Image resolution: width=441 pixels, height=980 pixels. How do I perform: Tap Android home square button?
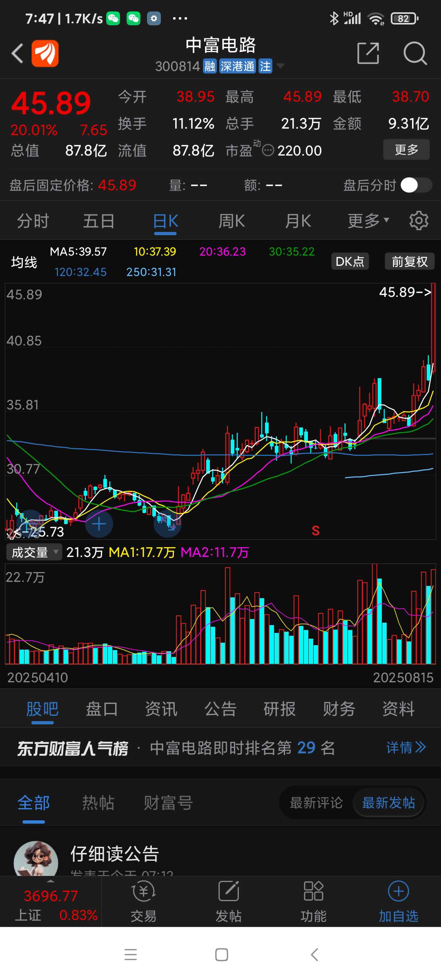pyautogui.click(x=221, y=955)
